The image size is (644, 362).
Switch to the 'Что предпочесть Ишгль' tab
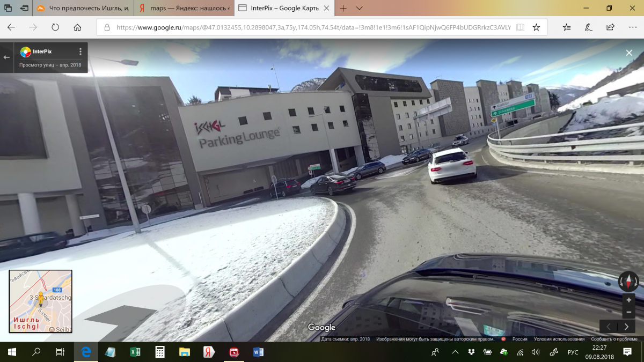(x=82, y=8)
